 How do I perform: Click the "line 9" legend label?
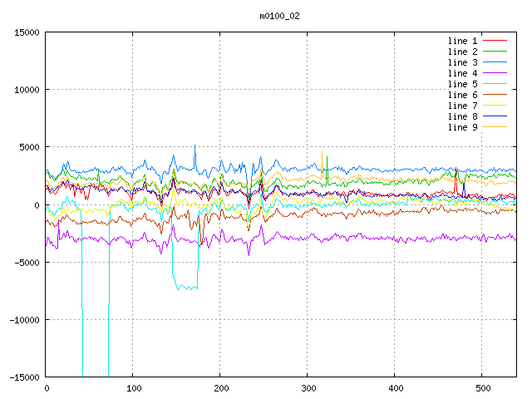[462, 127]
